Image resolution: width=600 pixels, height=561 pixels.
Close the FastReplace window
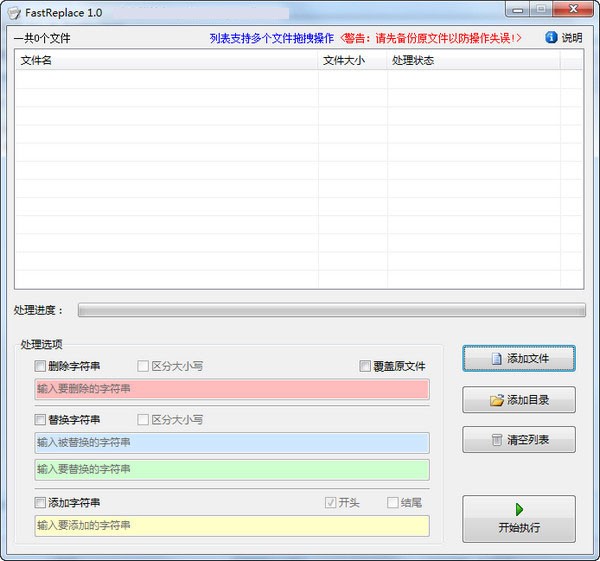(x=573, y=9)
